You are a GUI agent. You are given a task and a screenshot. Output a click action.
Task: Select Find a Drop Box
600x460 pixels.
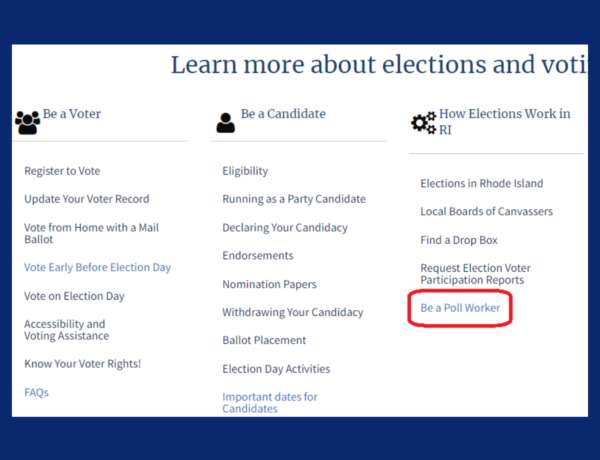click(x=459, y=240)
